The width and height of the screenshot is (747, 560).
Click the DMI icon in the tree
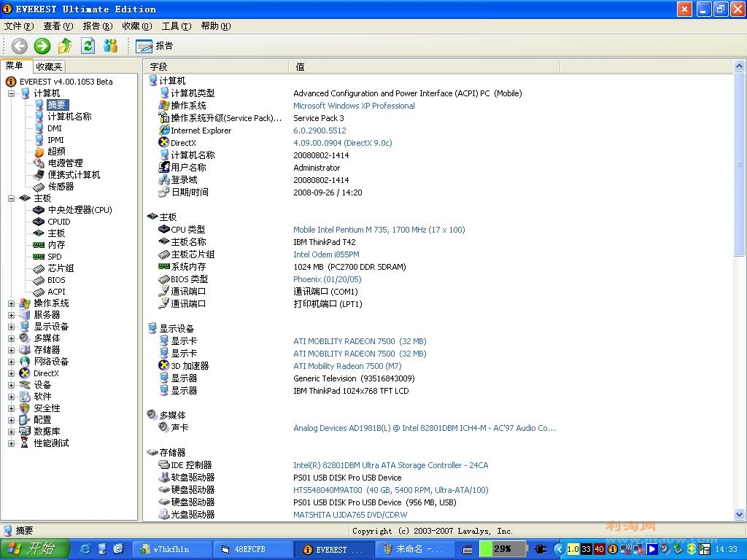[x=39, y=128]
